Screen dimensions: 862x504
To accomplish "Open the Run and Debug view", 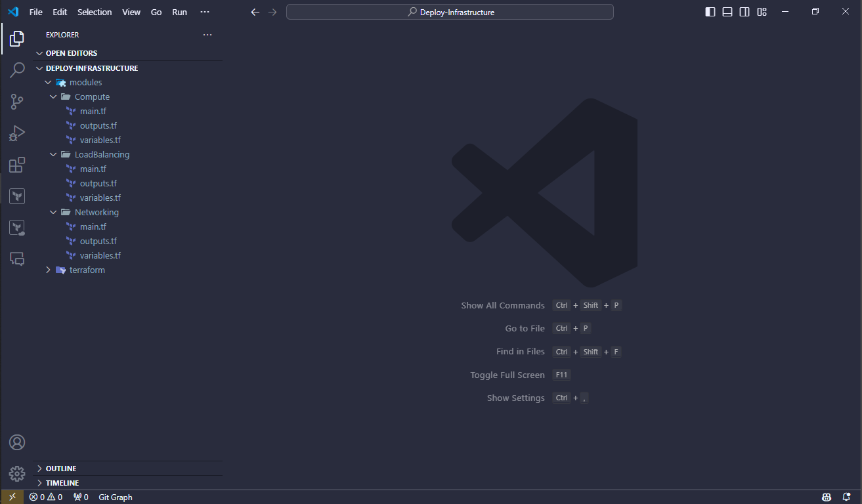I will [x=17, y=133].
